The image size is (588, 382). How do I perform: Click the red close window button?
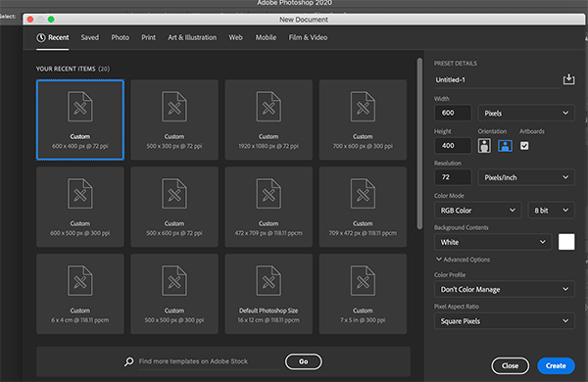point(30,20)
